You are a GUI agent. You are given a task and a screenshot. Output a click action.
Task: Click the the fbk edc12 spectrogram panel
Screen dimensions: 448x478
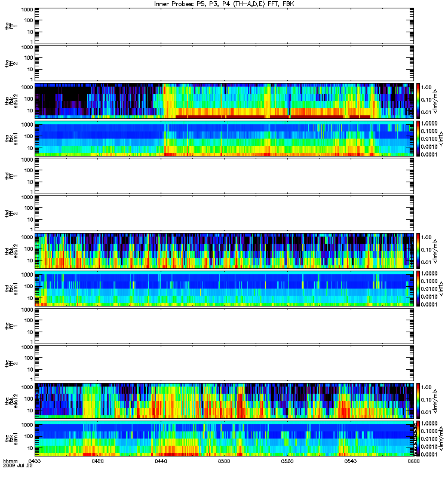tap(225, 401)
